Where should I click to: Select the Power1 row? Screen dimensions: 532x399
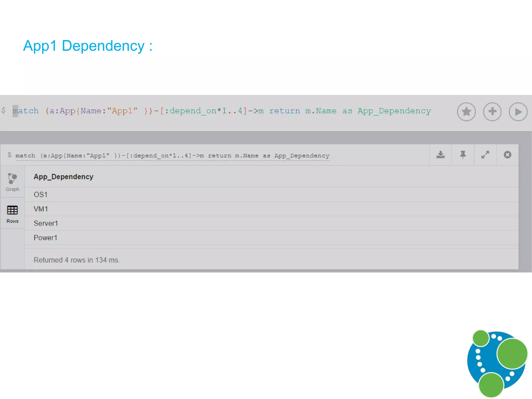271,238
